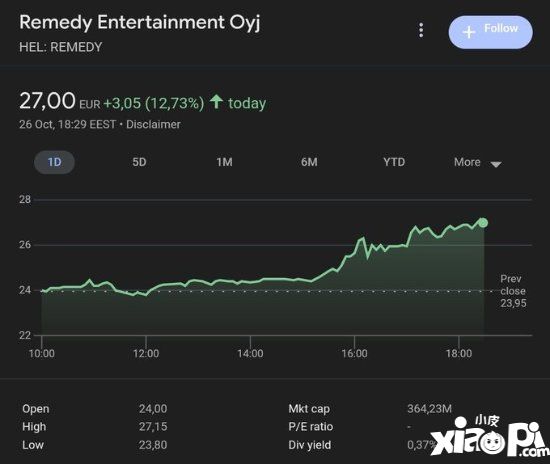Open the three-dot more options menu
The height and width of the screenshot is (464, 550).
point(421,30)
